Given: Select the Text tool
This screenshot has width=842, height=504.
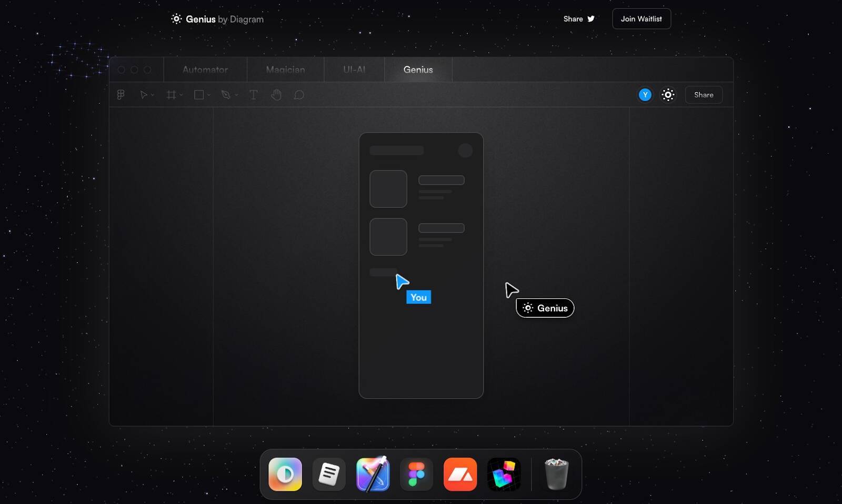Looking at the screenshot, I should 253,95.
